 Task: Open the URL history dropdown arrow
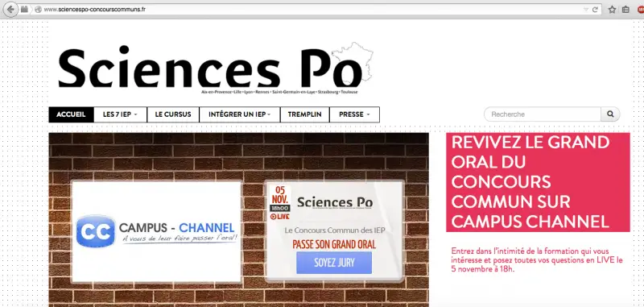586,10
